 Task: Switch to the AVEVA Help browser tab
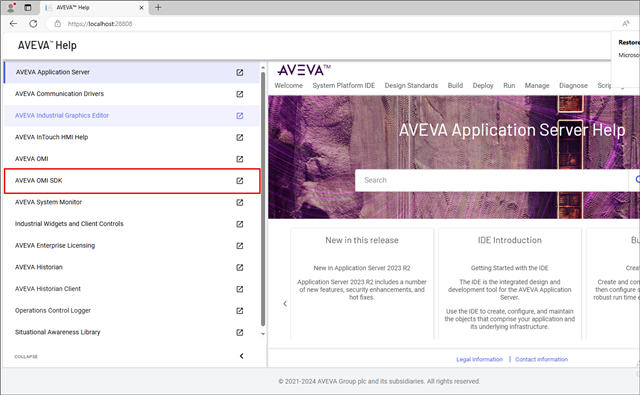point(93,7)
